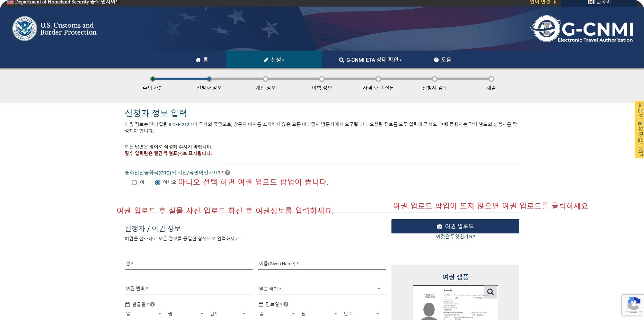Click the calendar icon beside 발급일

click(x=127, y=304)
